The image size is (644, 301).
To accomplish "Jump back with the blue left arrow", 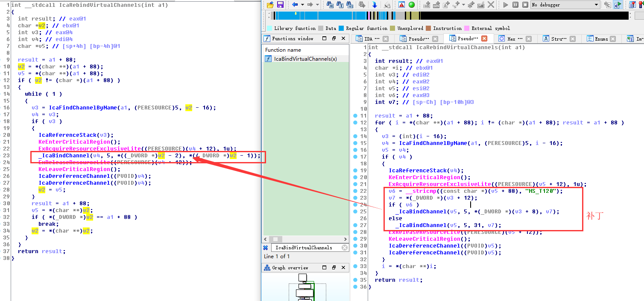I will click(295, 5).
